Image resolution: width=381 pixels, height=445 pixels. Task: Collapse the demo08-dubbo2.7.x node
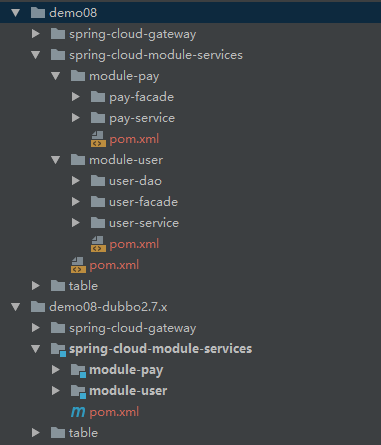[16, 307]
